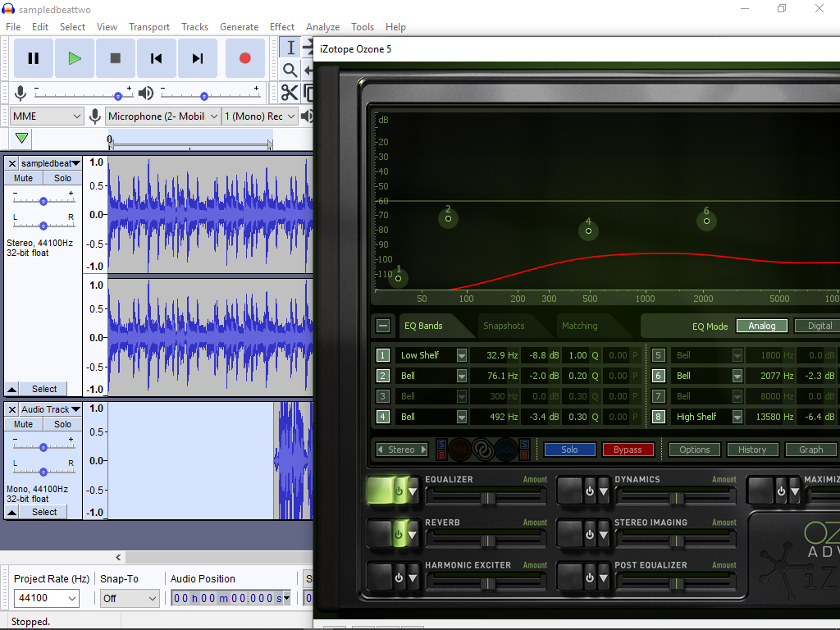Viewport: 840px width, 630px height.
Task: Select the I-beam Selection tool
Action: (290, 47)
